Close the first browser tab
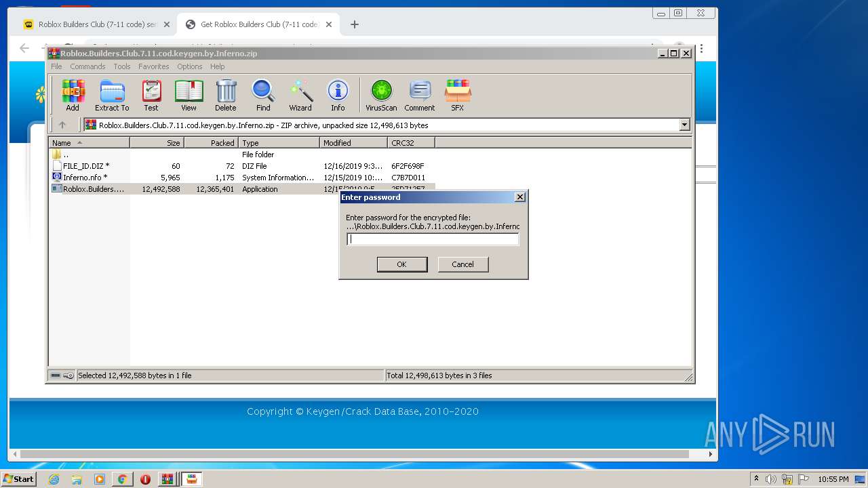Screen dimensions: 868x488 click(167, 24)
